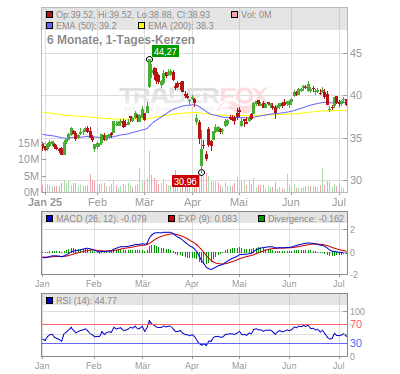Click the green 44,27 high price label

[x=165, y=52]
